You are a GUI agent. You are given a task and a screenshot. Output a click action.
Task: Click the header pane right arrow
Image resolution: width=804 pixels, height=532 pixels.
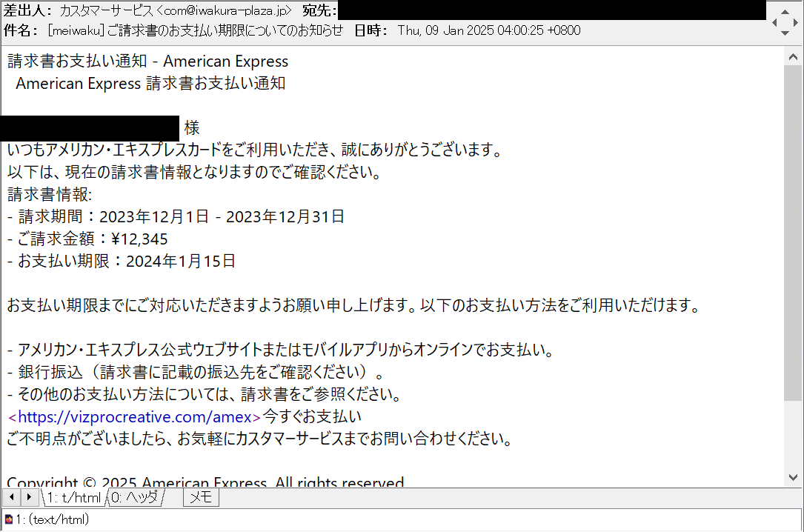(796, 22)
